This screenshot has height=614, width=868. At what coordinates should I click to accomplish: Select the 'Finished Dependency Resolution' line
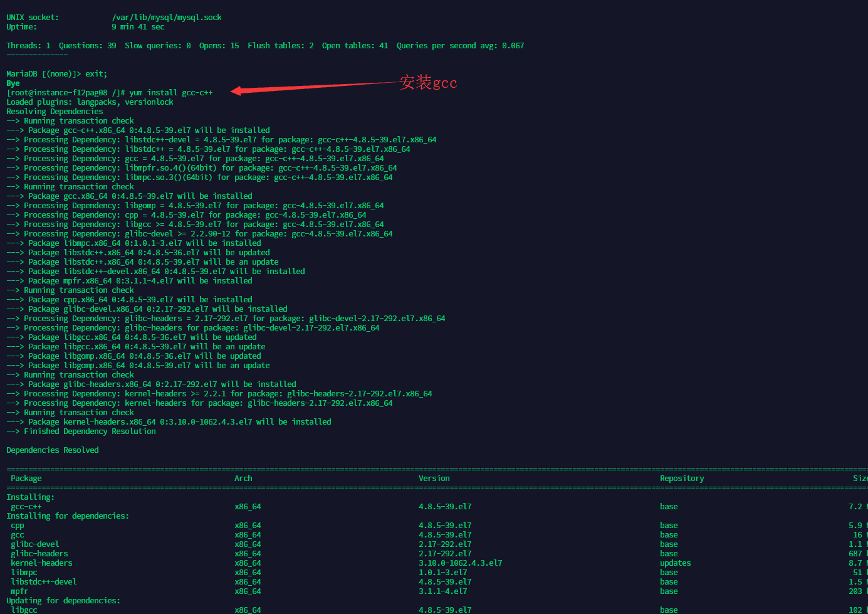(80, 431)
